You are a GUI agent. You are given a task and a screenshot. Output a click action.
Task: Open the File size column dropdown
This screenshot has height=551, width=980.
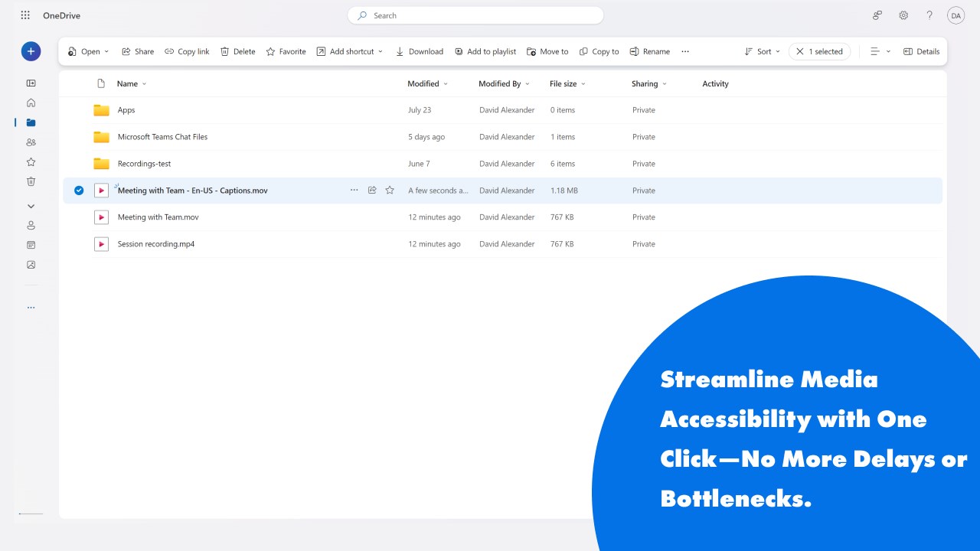coord(568,83)
